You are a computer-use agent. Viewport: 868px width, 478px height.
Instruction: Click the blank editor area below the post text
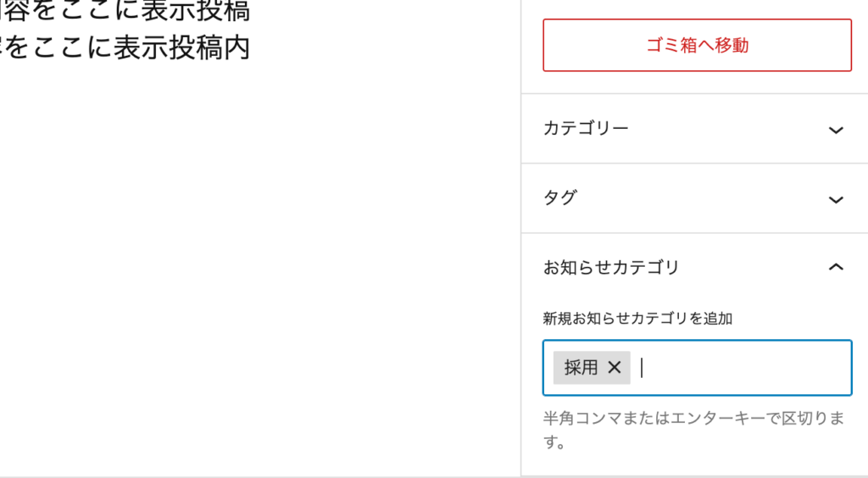[x=254, y=254]
